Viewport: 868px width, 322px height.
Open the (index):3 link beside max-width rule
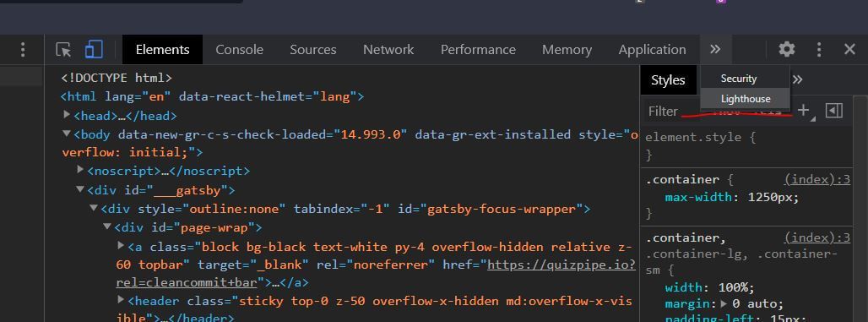click(x=817, y=179)
